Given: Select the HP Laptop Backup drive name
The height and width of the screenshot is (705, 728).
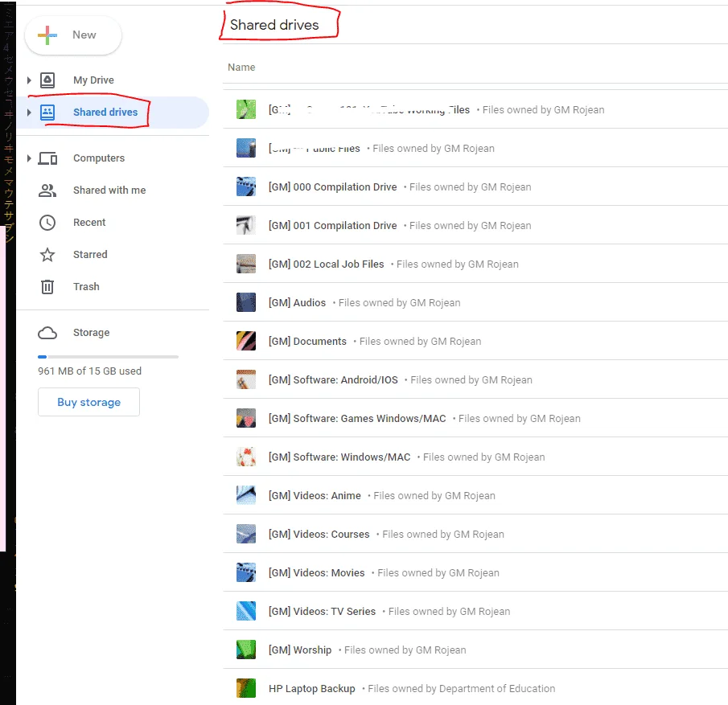Looking at the screenshot, I should (311, 688).
